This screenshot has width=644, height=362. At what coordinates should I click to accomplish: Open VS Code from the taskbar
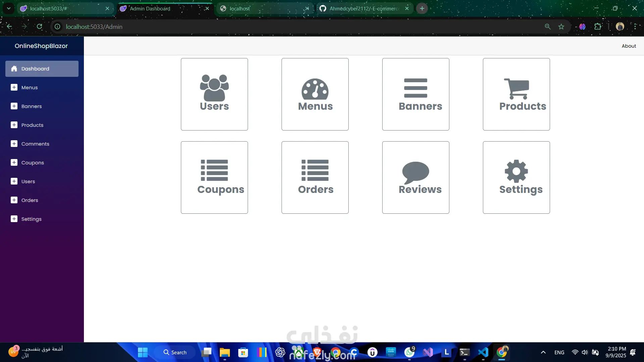tap(483, 352)
